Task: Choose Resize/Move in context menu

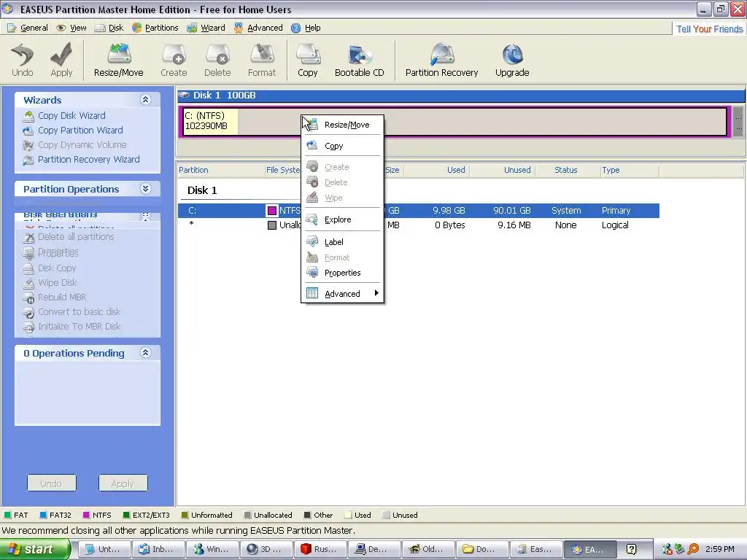Action: coord(342,125)
